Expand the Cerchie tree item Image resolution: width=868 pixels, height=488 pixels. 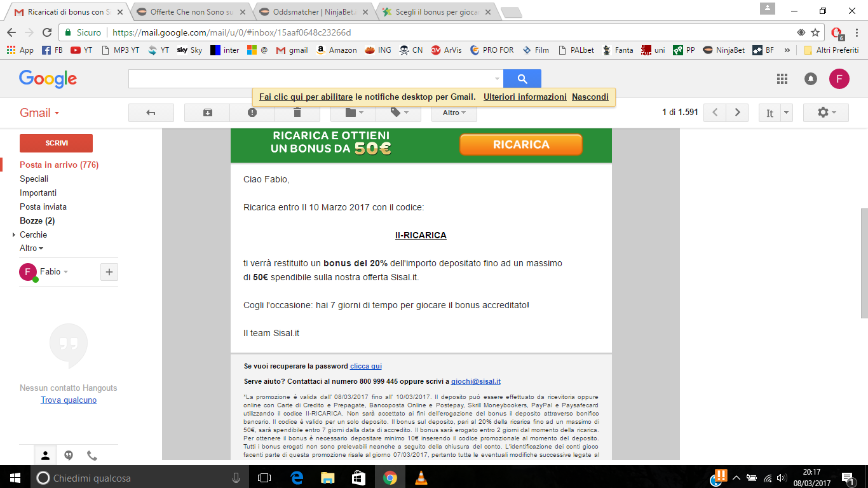(x=14, y=234)
